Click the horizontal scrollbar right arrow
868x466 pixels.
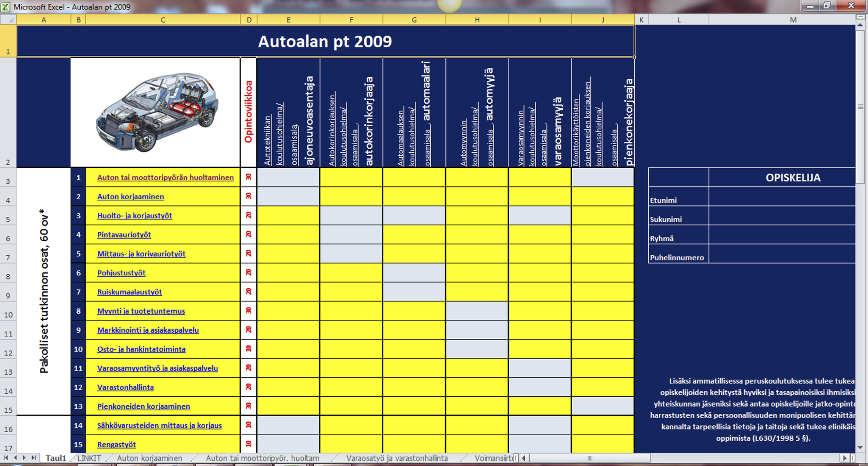(844, 458)
